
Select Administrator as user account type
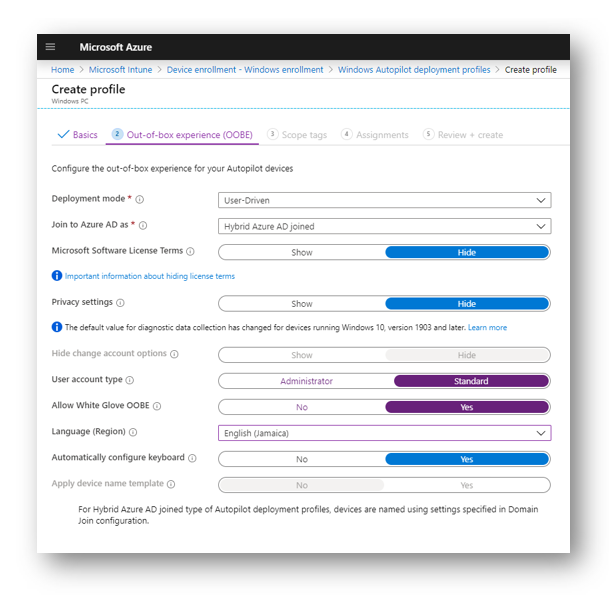coord(306,381)
